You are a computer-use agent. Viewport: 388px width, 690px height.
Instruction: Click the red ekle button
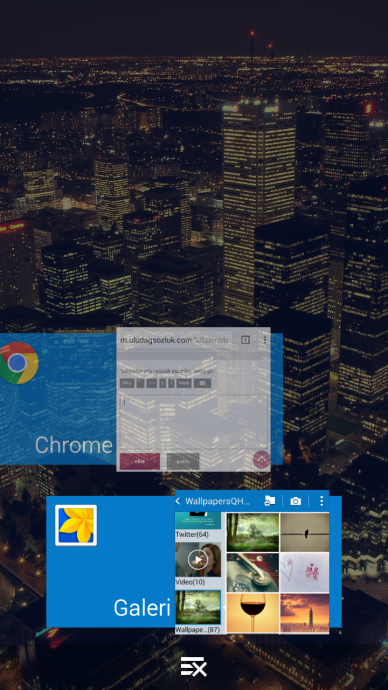pyautogui.click(x=140, y=461)
